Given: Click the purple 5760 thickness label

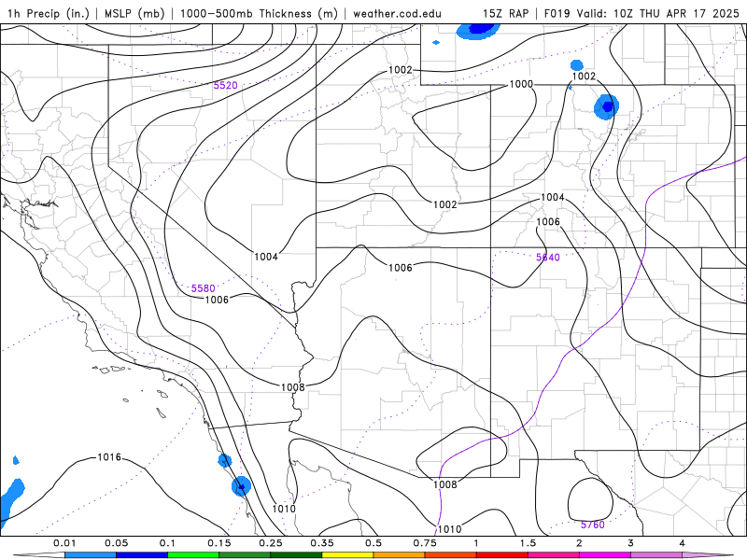Looking at the screenshot, I should point(593,525).
